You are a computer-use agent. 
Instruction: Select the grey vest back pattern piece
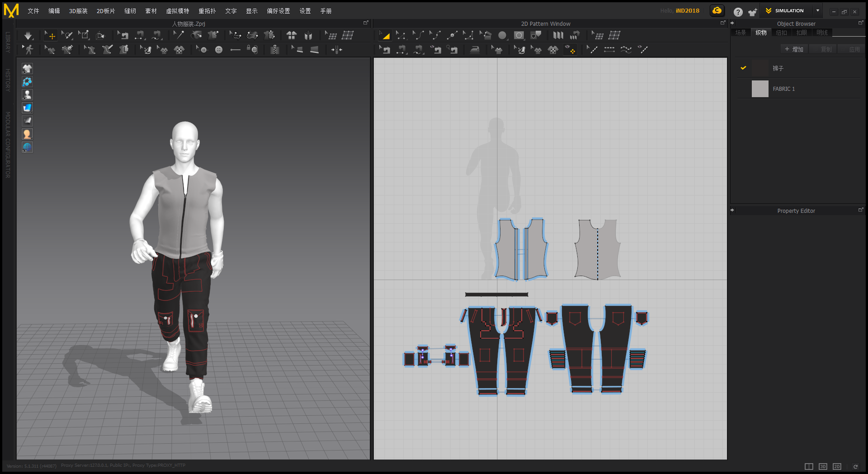point(597,249)
